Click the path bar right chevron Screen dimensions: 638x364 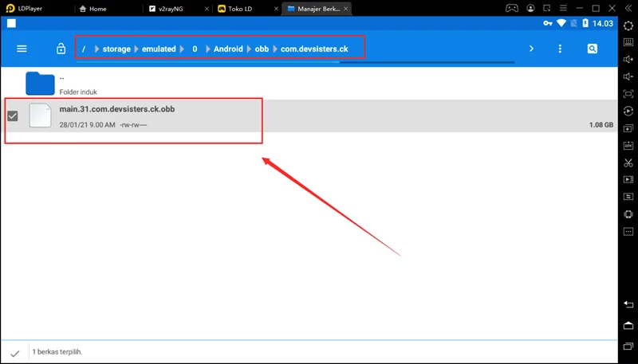point(531,49)
